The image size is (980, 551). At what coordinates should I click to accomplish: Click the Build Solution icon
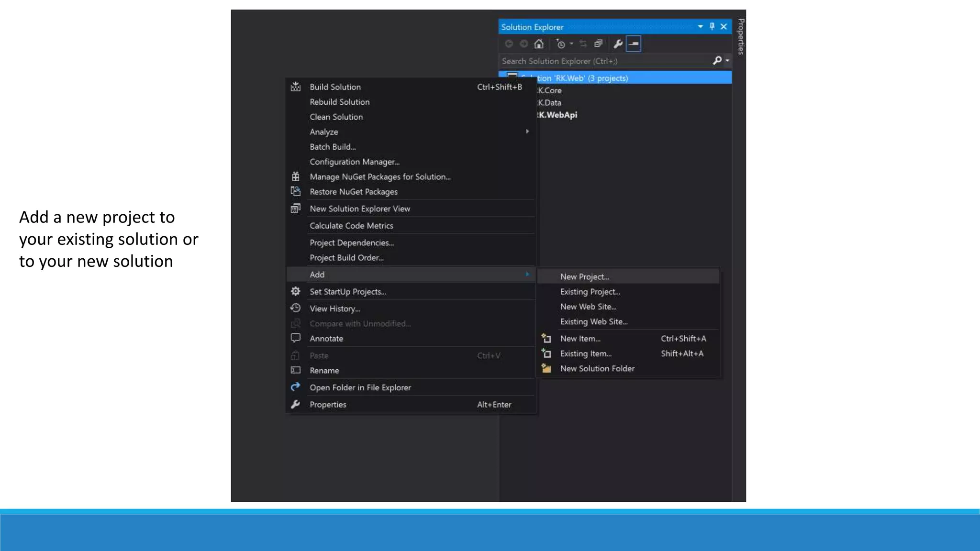click(x=296, y=87)
